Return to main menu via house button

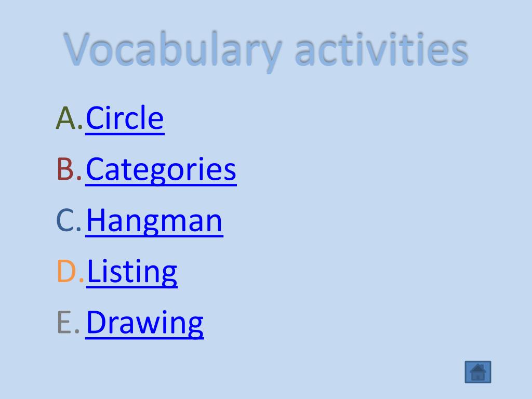[478, 372]
